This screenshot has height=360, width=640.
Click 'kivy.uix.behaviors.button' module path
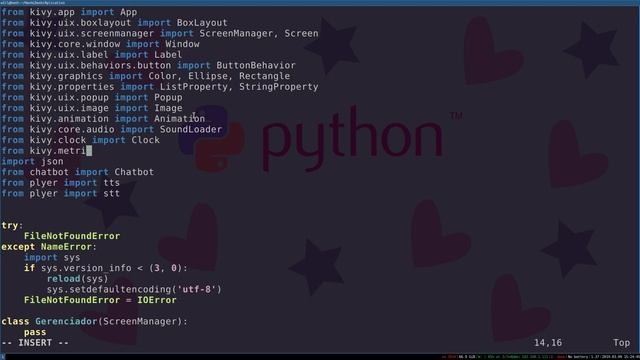(100, 65)
